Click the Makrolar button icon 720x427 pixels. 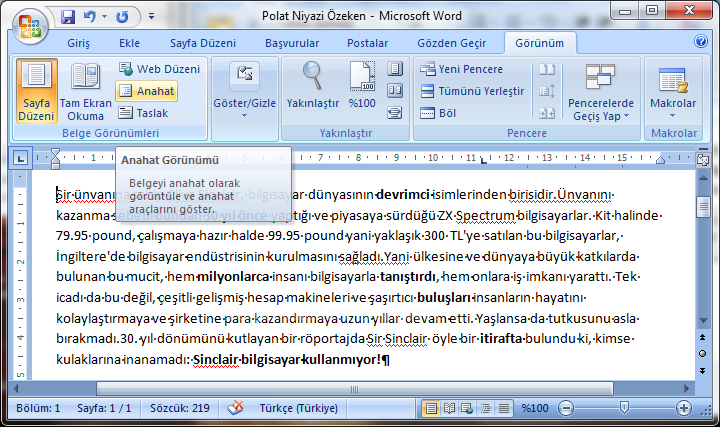673,80
